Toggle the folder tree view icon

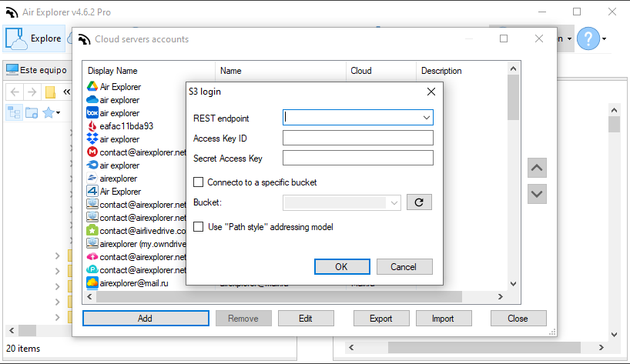[x=15, y=113]
